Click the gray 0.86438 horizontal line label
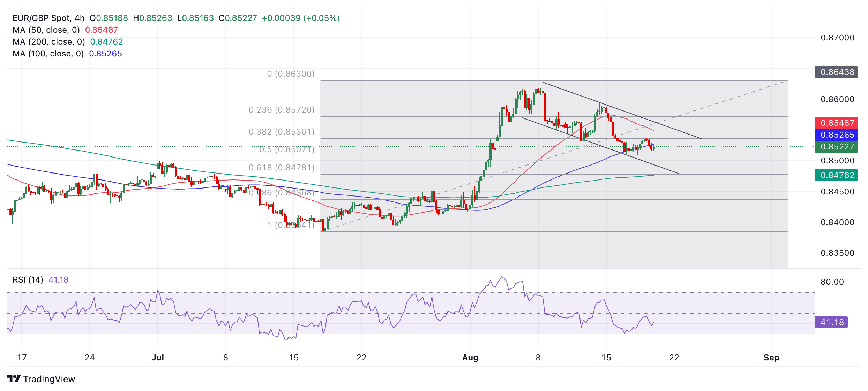 pos(837,72)
